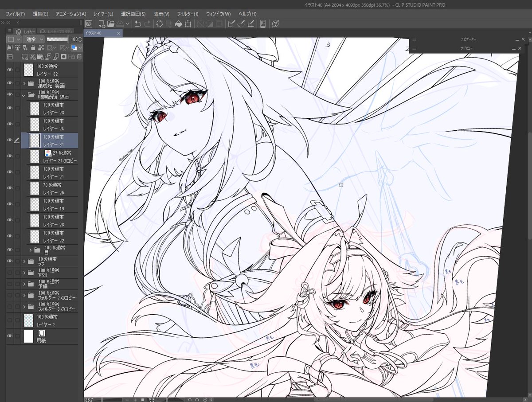Image resolution: width=532 pixels, height=402 pixels.
Task: Click the layer opacity stepper arrows
Action: pyautogui.click(x=80, y=39)
